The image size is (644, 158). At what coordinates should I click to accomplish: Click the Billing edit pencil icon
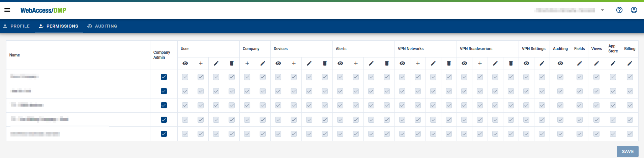pos(630,63)
